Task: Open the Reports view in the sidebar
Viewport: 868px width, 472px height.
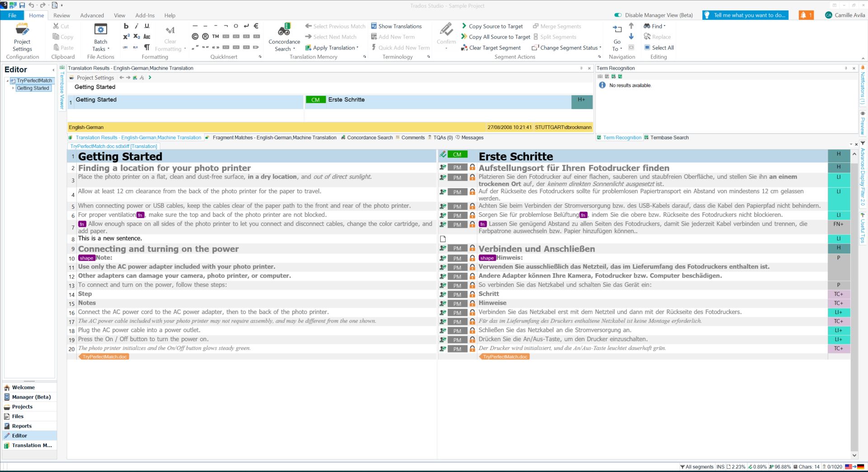Action: click(21, 426)
